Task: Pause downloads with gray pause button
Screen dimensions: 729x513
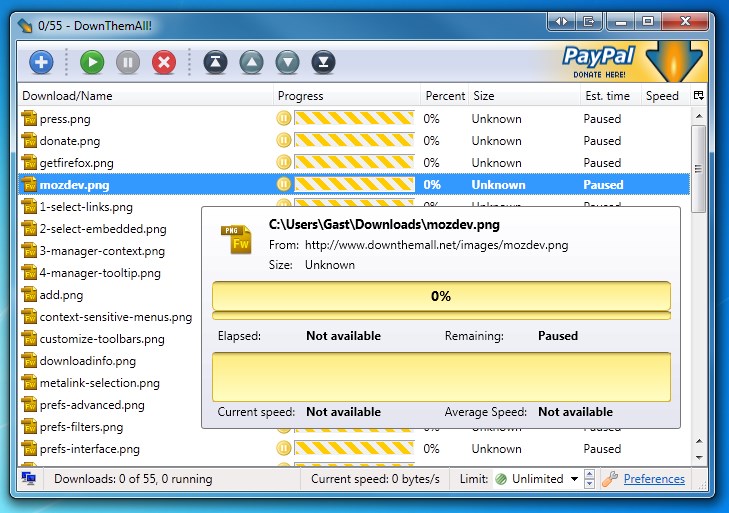Action: [128, 62]
